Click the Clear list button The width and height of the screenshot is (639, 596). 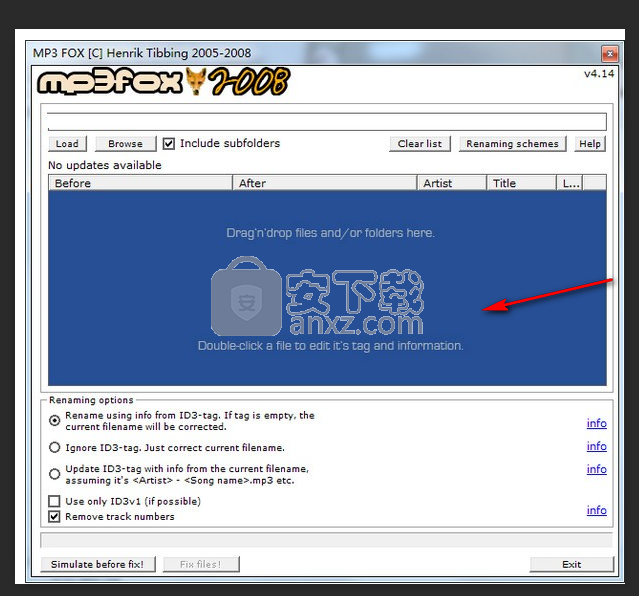click(420, 144)
